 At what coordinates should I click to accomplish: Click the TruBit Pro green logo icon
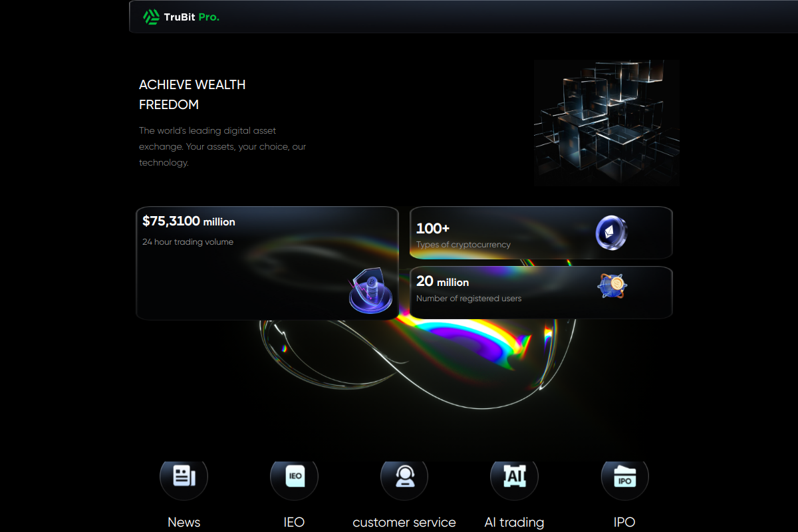tap(151, 17)
